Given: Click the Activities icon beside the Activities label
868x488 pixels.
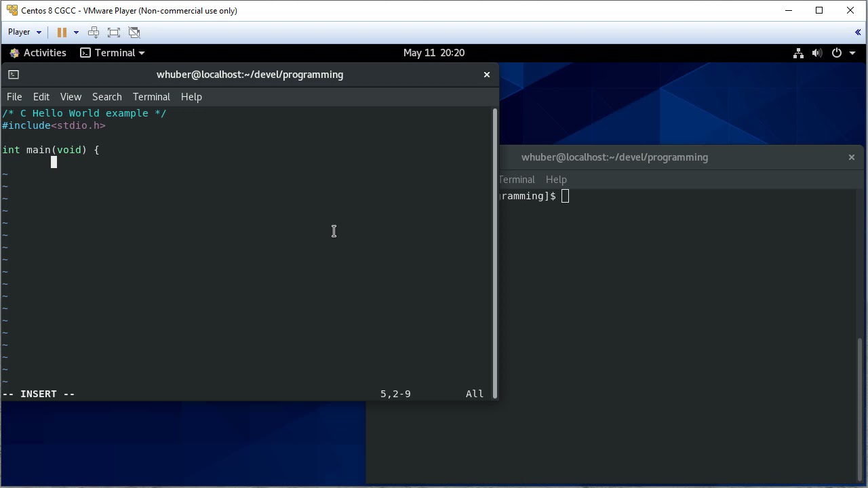Looking at the screenshot, I should (14, 53).
